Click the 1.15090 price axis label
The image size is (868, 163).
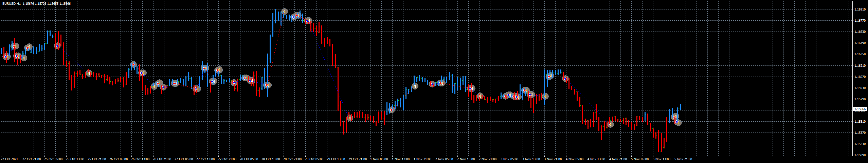(859, 155)
